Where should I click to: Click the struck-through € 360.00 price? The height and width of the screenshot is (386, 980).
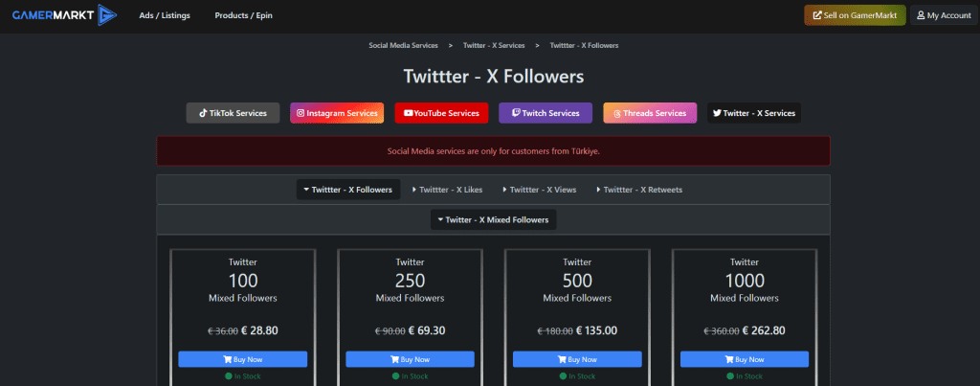(722, 331)
